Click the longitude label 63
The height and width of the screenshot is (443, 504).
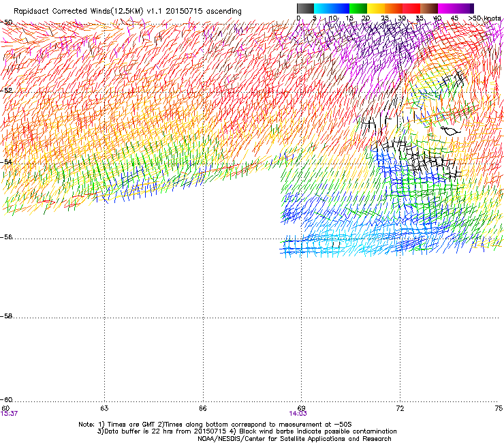[x=104, y=408]
